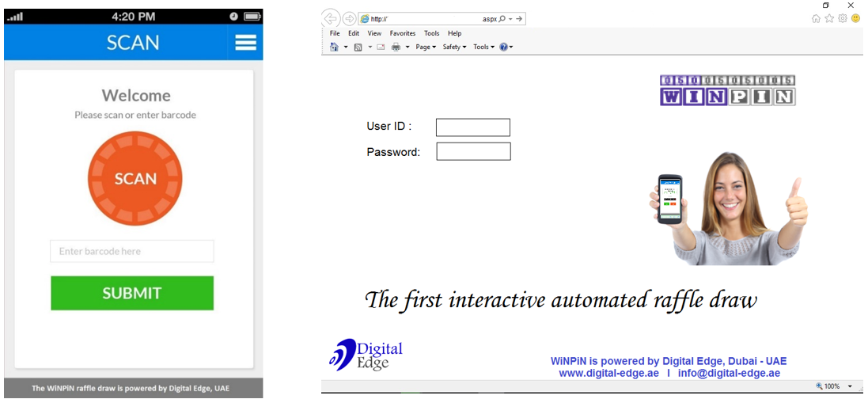Open the hamburger menu in the SCAN app
The height and width of the screenshot is (399, 868).
click(x=245, y=43)
